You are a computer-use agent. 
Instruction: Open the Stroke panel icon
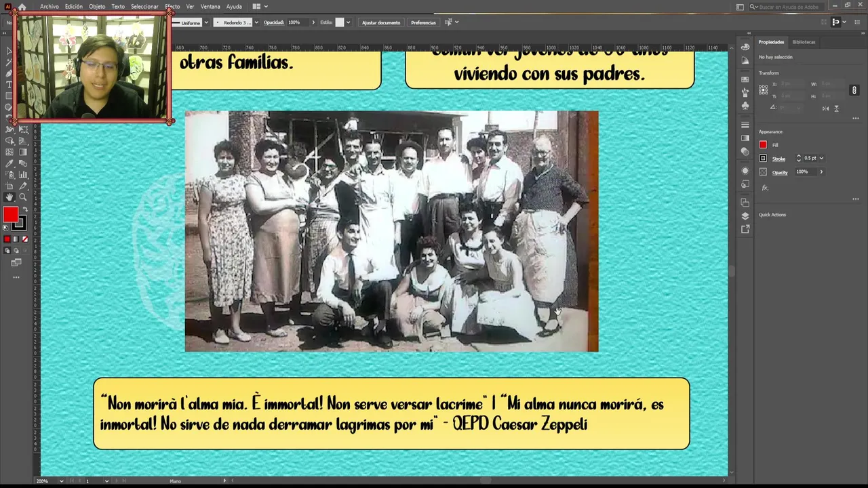click(x=745, y=125)
